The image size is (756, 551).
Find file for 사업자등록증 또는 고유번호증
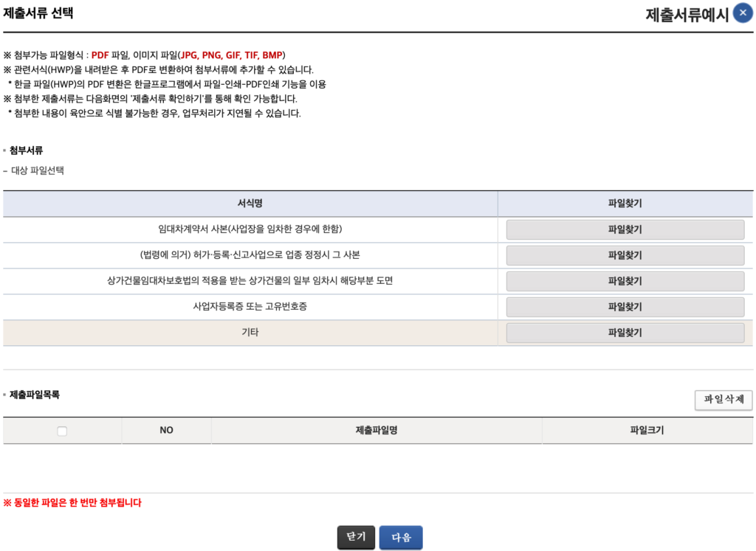coord(625,307)
